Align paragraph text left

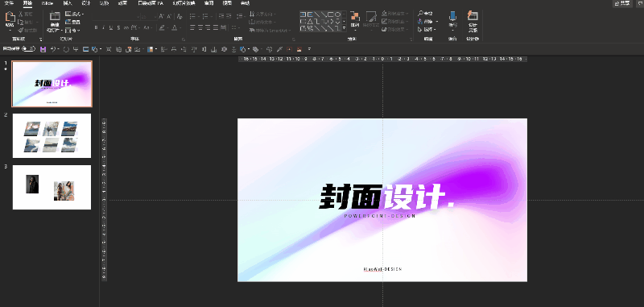tap(192, 28)
